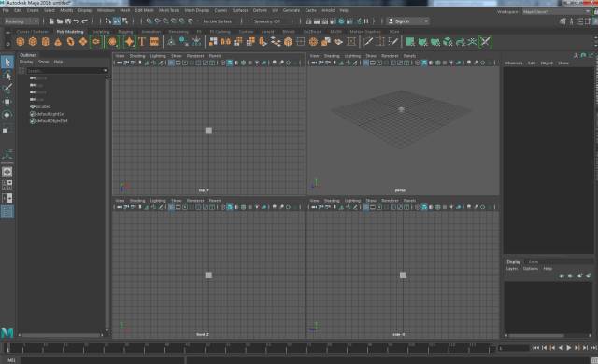Viewport: 598px width, 364px height.
Task: Create a polygon sphere from the shelf
Action: [x=21, y=42]
